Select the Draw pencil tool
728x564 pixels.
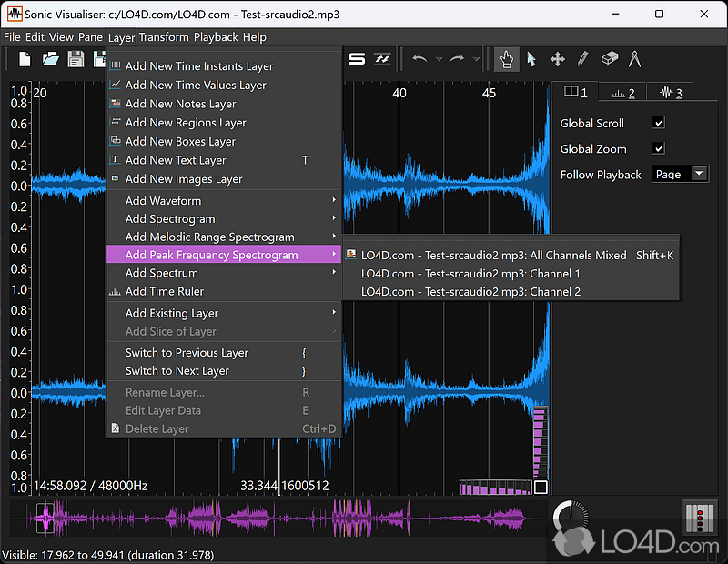582,59
